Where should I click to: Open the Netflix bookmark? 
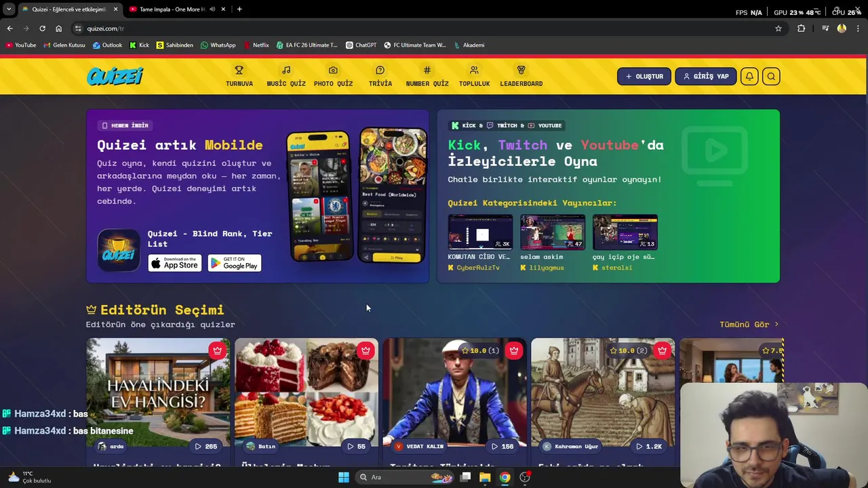click(x=256, y=45)
